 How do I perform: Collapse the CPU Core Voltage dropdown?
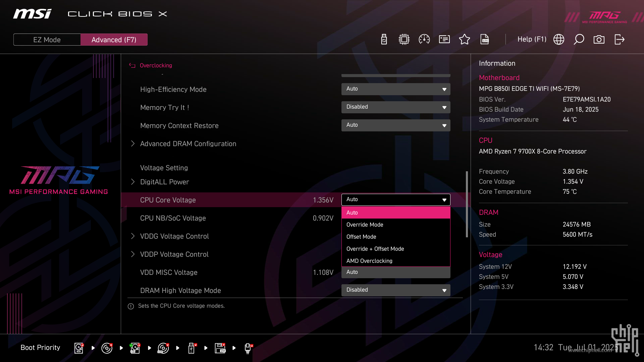(x=396, y=200)
